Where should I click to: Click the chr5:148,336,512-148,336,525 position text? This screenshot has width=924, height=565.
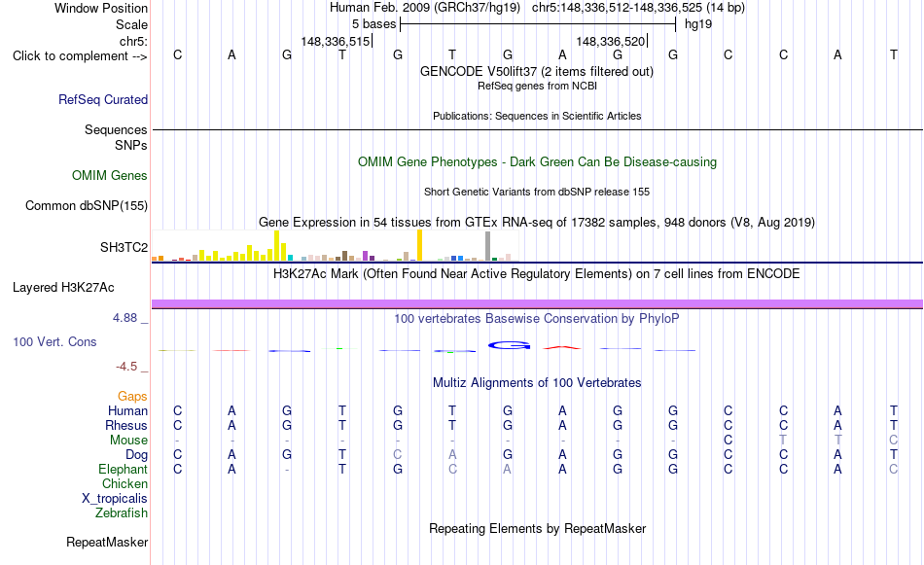coord(638,8)
